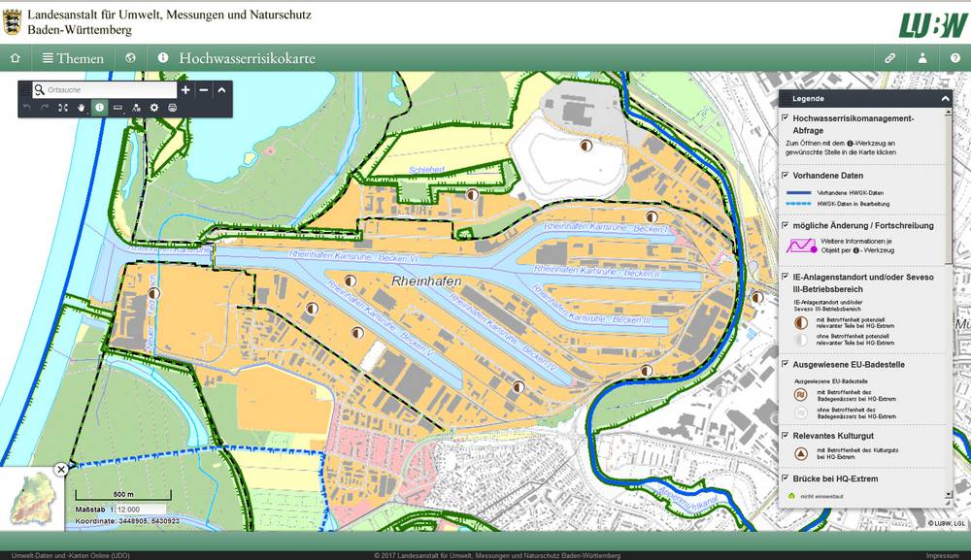971x560 pixels.
Task: Open the Impressum link
Action: point(941,555)
